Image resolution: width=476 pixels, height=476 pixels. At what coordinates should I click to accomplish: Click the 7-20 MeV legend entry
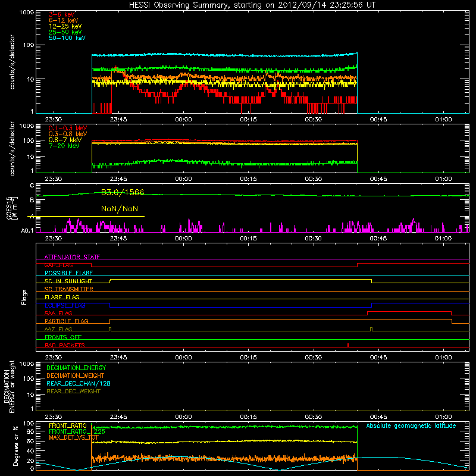(x=64, y=146)
